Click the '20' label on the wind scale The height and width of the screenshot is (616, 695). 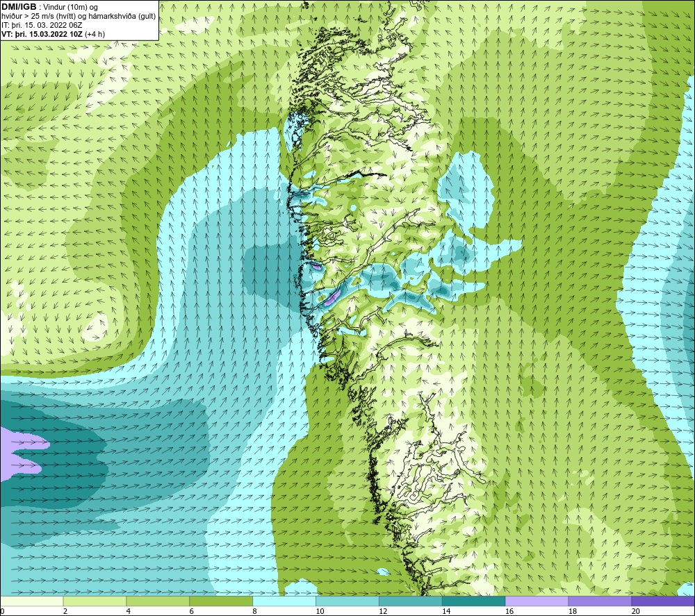(x=636, y=611)
